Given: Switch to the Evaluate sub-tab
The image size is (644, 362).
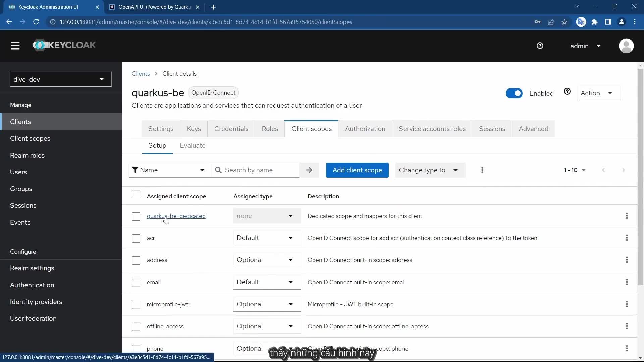Looking at the screenshot, I should (193, 146).
